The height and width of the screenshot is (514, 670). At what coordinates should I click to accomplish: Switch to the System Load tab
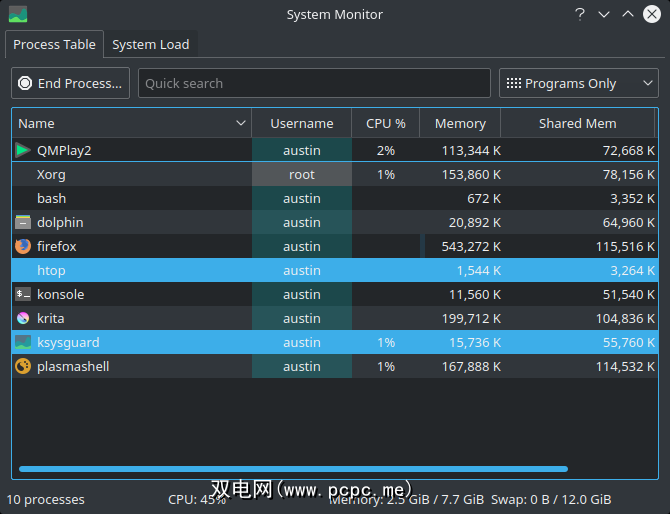click(x=151, y=45)
